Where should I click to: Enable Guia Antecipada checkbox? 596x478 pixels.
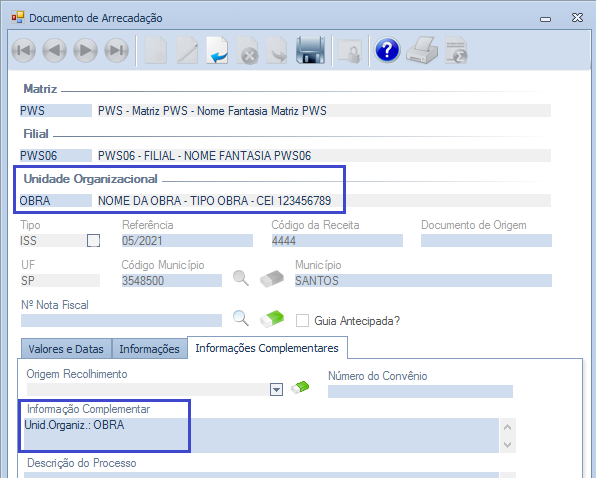[302, 320]
